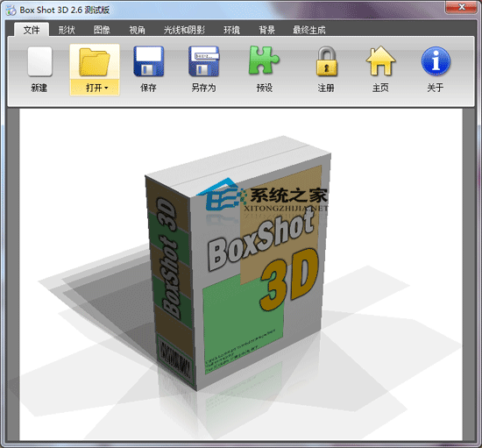Go to the 最终生成 (Final render) tab

tap(309, 30)
